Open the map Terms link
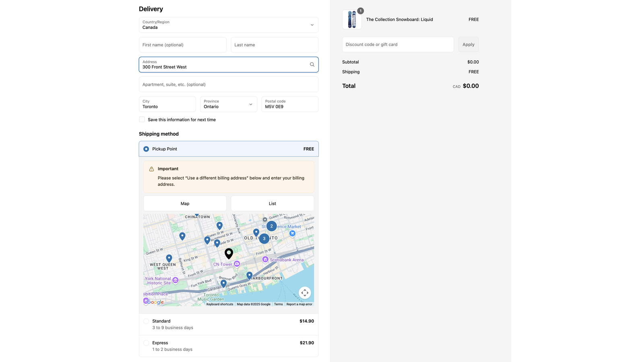Viewport: 644px width, 362px height. pos(279,304)
